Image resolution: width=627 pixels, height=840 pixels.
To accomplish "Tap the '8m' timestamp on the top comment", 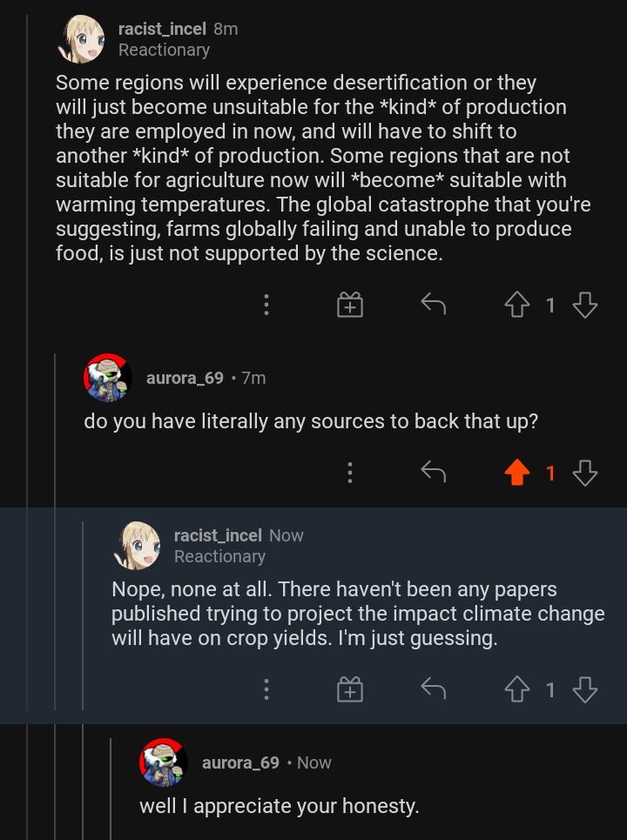I will click(x=225, y=29).
